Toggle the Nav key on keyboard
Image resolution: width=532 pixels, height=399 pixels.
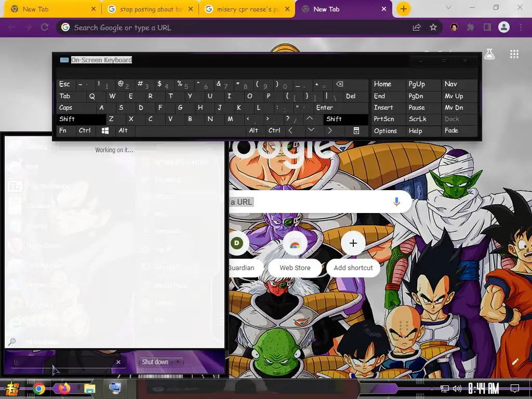[459, 84]
